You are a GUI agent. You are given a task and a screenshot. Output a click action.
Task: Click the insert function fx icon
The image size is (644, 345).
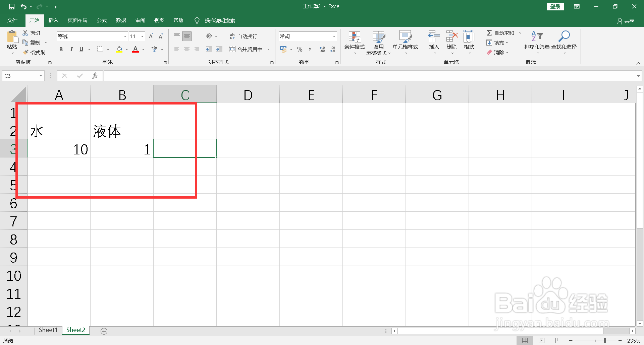tap(95, 76)
